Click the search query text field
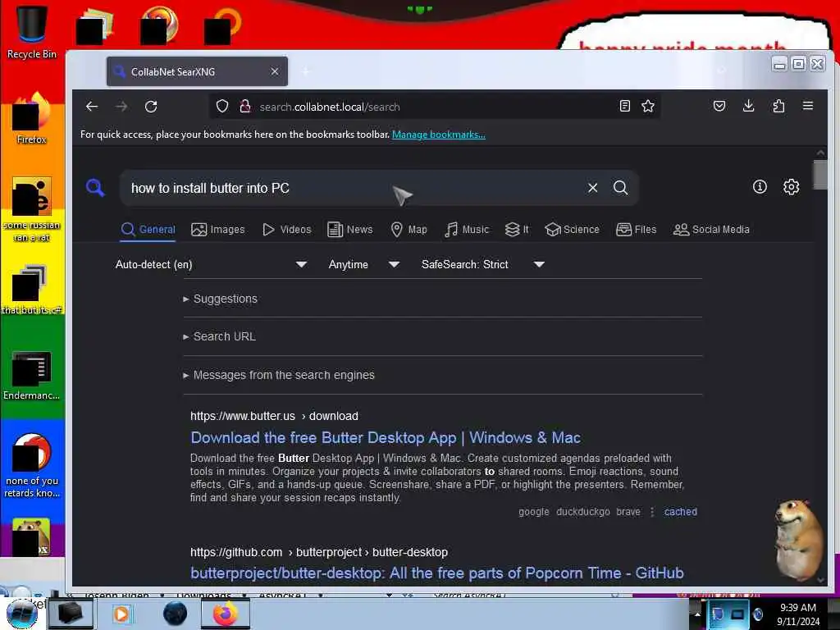840x630 pixels. [x=354, y=188]
